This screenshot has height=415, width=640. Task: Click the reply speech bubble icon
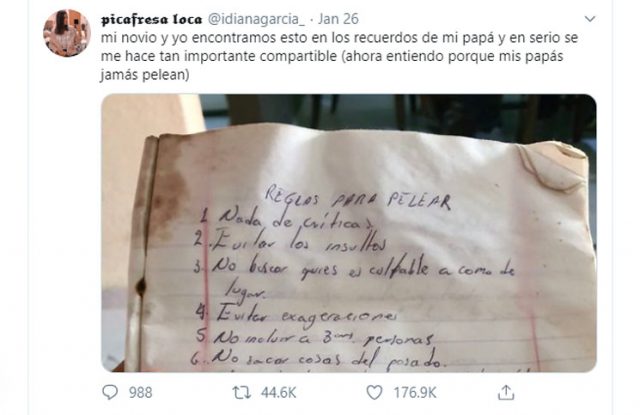110,393
